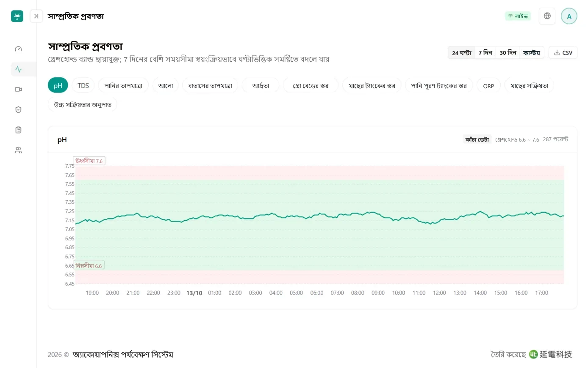Click the সাম্প্রতিক প্রবণতা header breadcrumb title
Image resolution: width=588 pixels, height=368 pixels.
pos(76,17)
